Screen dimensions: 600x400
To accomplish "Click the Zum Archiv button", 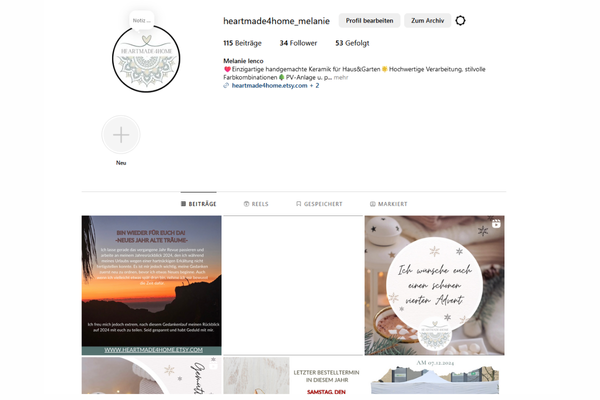I will (x=427, y=21).
